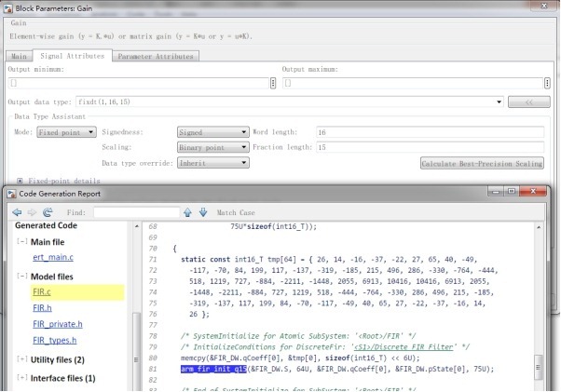Open ert_main.c file link
Screen dimensions: 561x392
53,257
